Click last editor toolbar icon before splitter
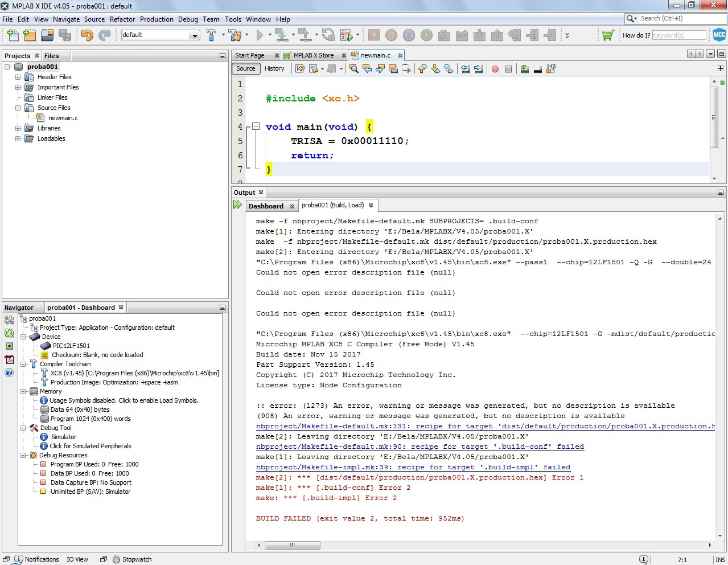This screenshot has height=565, width=728. coord(550,69)
